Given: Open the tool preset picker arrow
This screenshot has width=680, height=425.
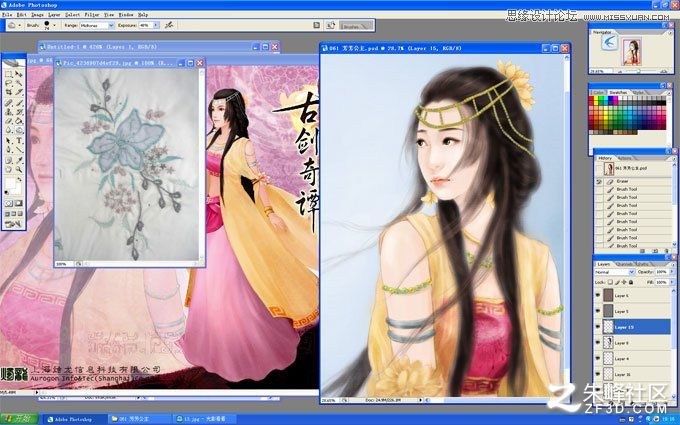Looking at the screenshot, I should (x=20, y=25).
